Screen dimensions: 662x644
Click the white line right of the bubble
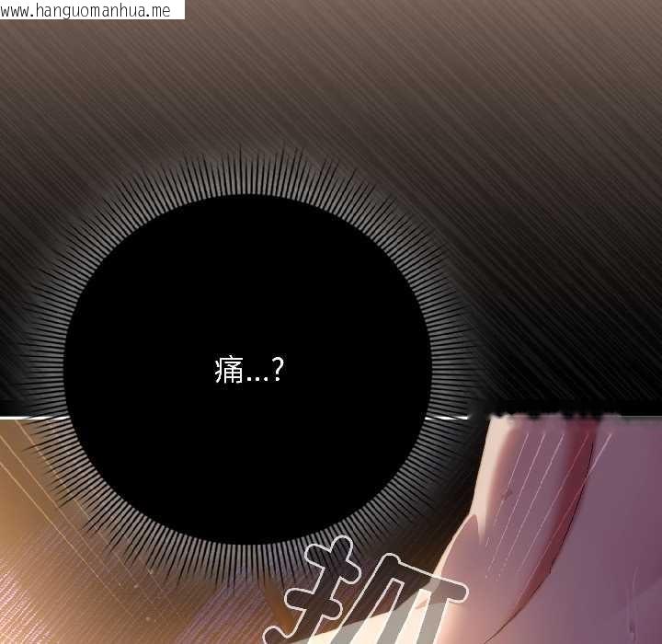(x=451, y=418)
